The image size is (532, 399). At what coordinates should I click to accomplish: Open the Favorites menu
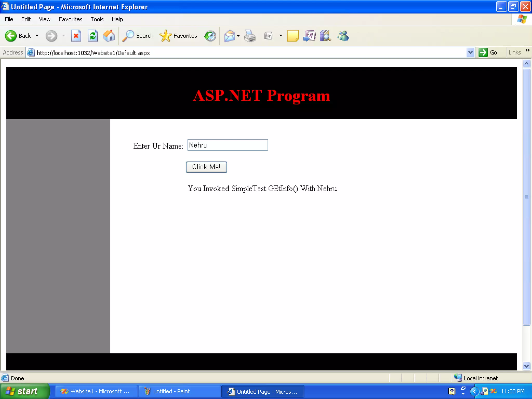pos(70,19)
